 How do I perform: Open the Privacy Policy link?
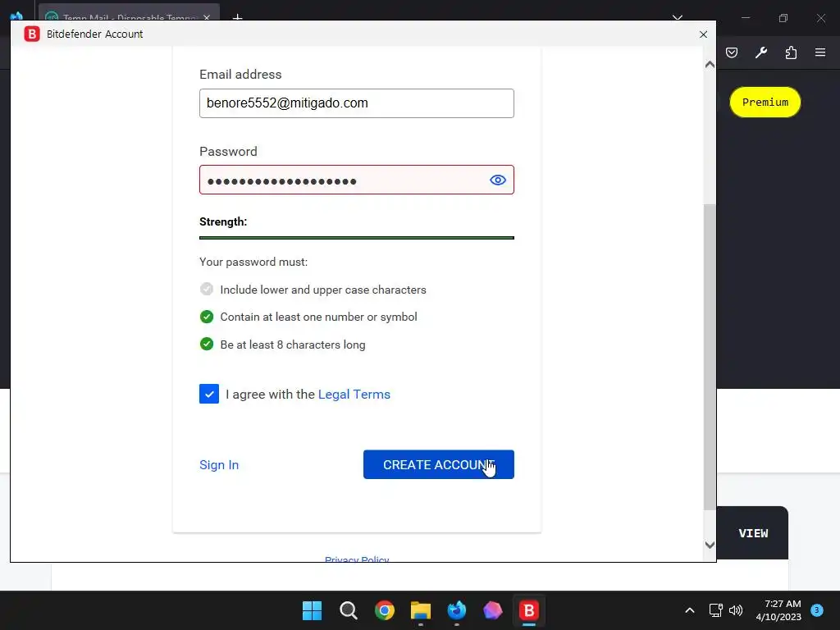[x=357, y=559]
